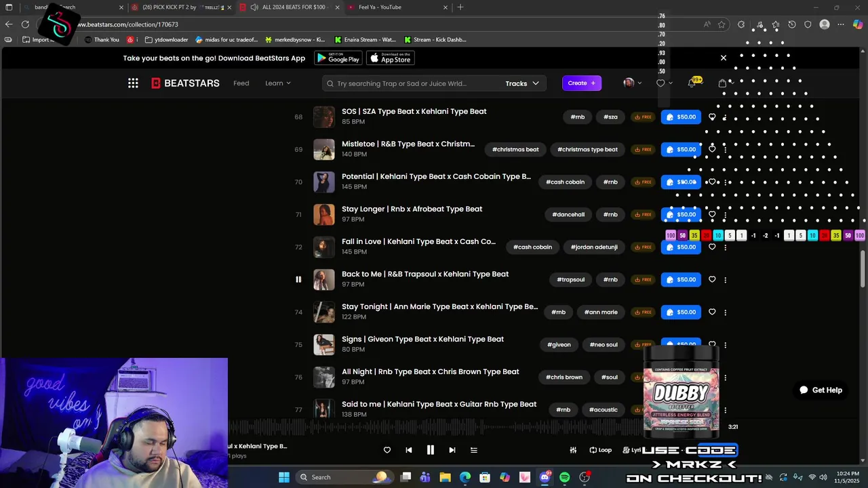Go to the Feed page
The image size is (868, 488).
pos(241,83)
